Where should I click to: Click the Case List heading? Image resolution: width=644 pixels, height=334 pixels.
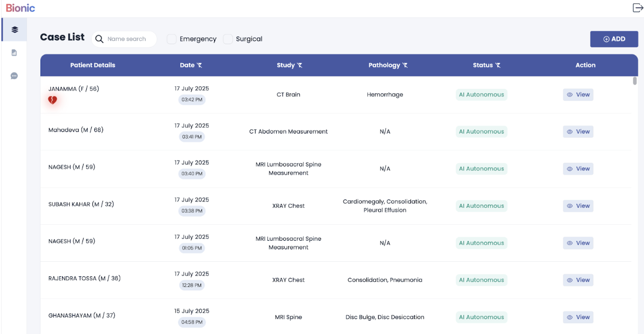point(63,37)
